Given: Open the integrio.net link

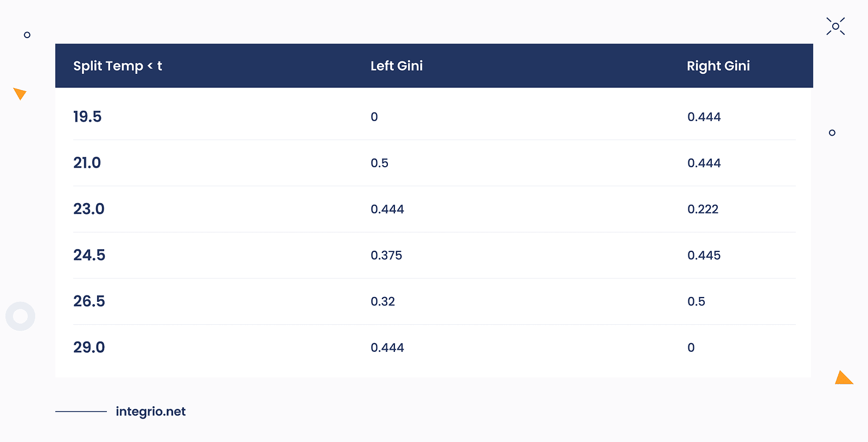Looking at the screenshot, I should [150, 412].
